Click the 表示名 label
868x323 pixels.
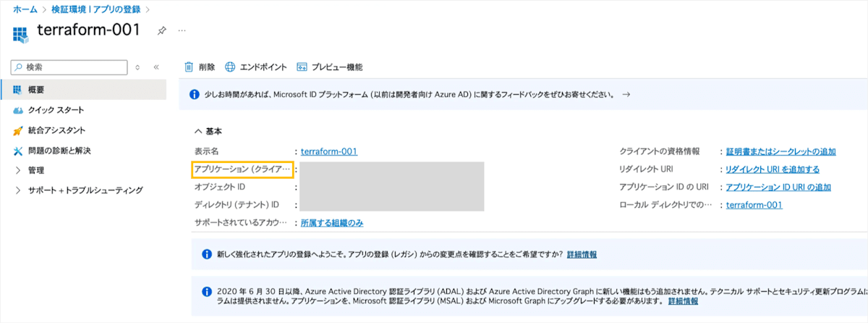(x=207, y=151)
